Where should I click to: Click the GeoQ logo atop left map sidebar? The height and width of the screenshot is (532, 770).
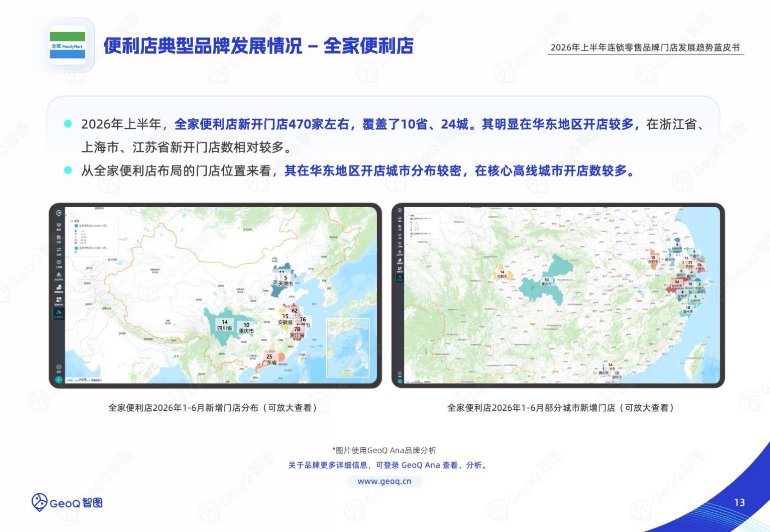(59, 213)
